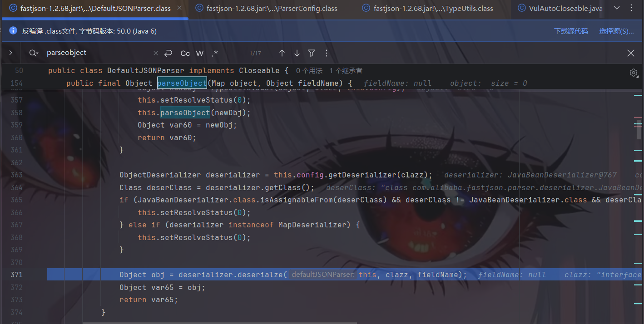This screenshot has width=644, height=324.
Task: Close the DefaultJSONParser.class tab
Action: point(179,8)
